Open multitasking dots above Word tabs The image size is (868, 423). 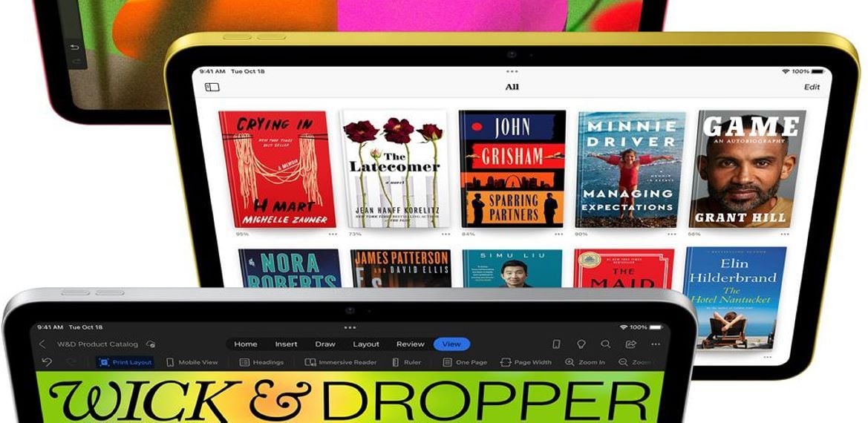point(350,327)
